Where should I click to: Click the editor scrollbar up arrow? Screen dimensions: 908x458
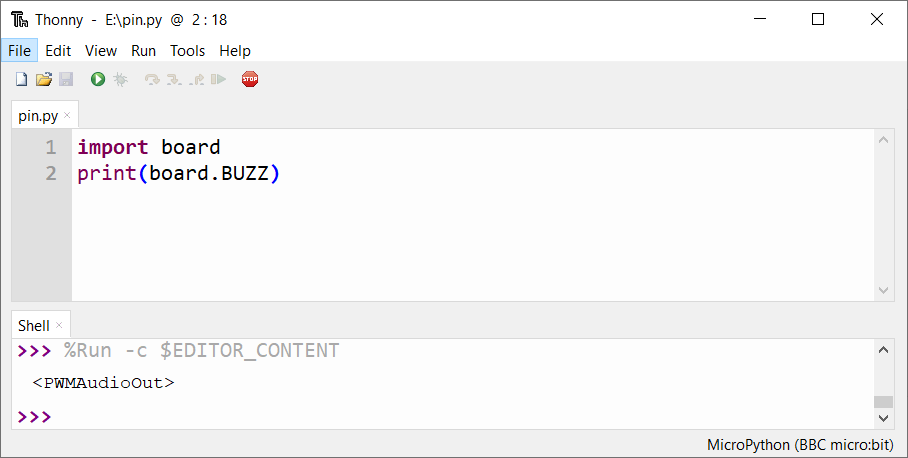click(x=883, y=140)
